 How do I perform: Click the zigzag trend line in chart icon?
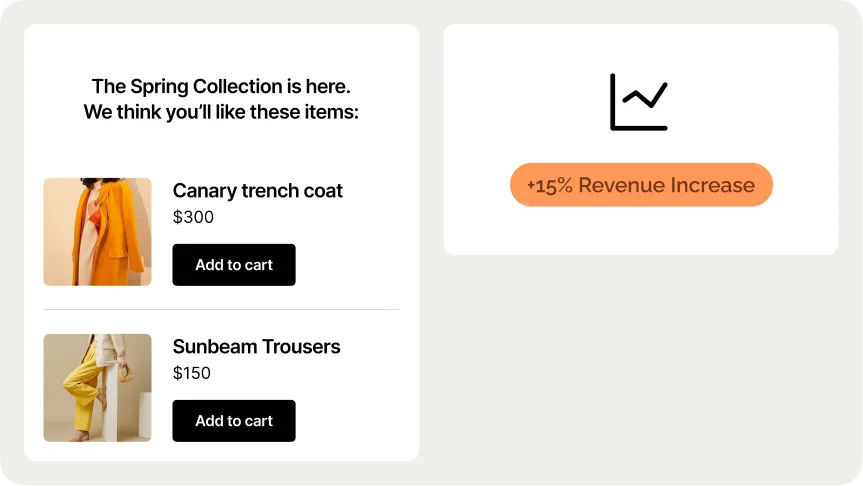click(645, 95)
